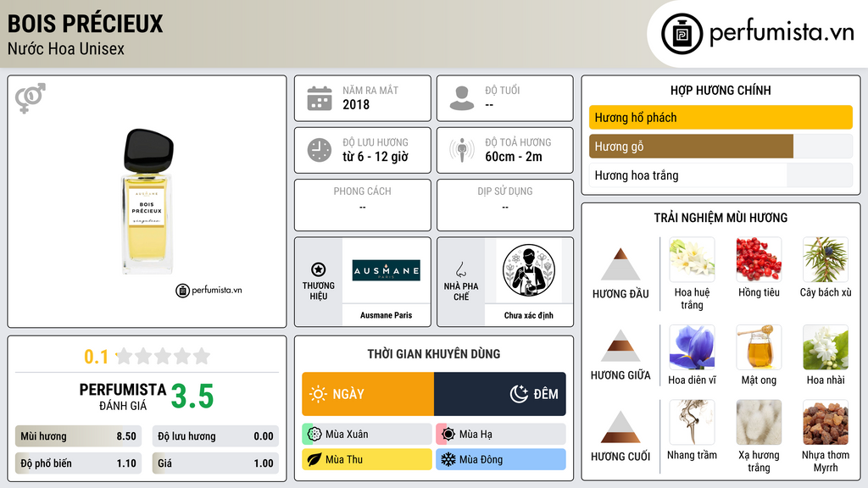Click the Hương giữa pyramid icon
868x488 pixels.
click(620, 346)
